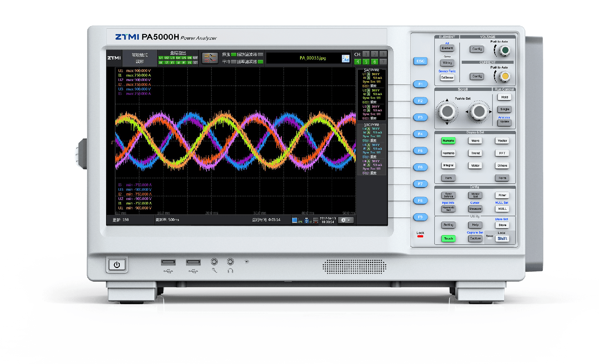Viewport: 599px width, 364px height.
Task: Touch the microphone jack on front panel
Action: pos(214,262)
